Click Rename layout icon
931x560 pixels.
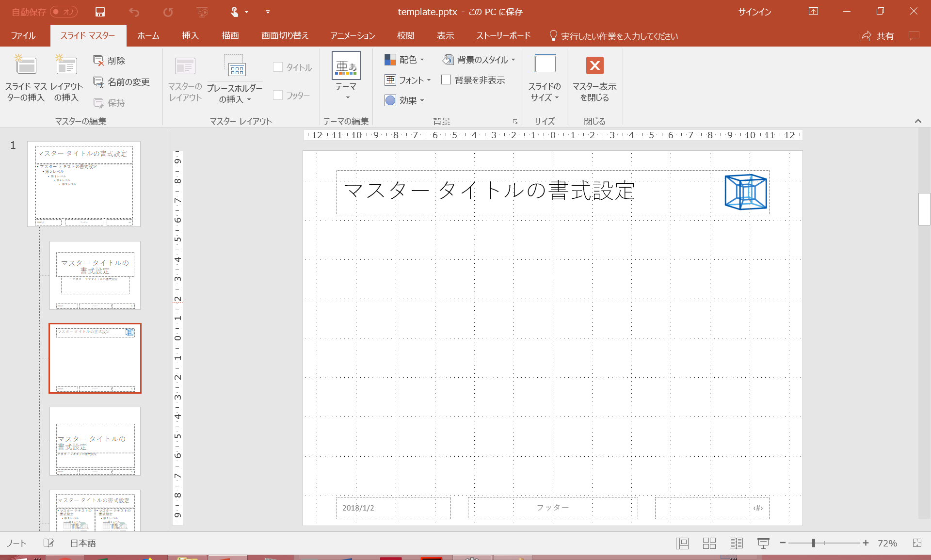click(x=99, y=82)
